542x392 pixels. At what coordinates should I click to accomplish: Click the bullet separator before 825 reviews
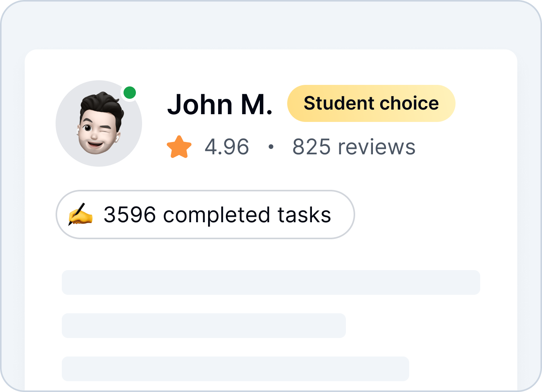click(271, 147)
